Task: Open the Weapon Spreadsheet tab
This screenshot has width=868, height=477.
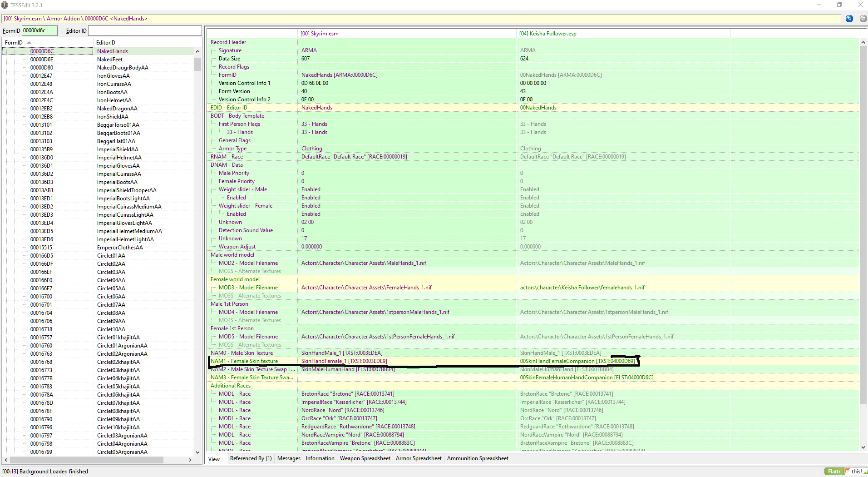Action: pos(365,458)
